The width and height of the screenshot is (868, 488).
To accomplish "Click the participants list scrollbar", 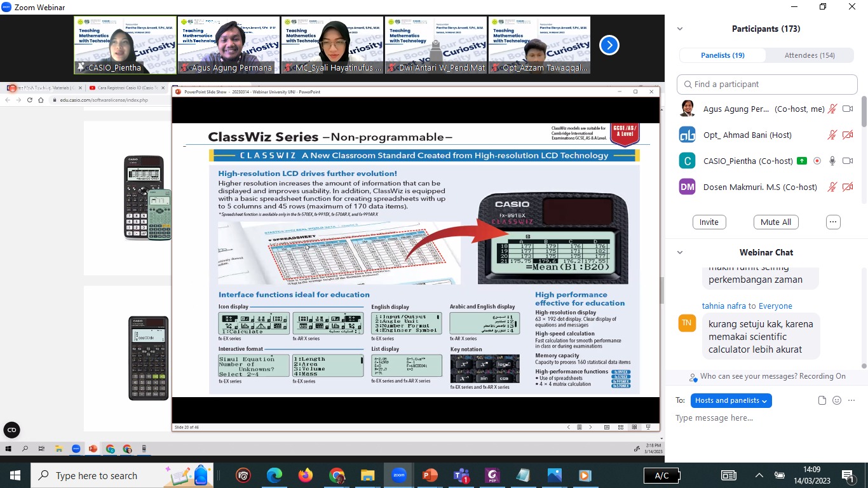I will click(x=864, y=111).
